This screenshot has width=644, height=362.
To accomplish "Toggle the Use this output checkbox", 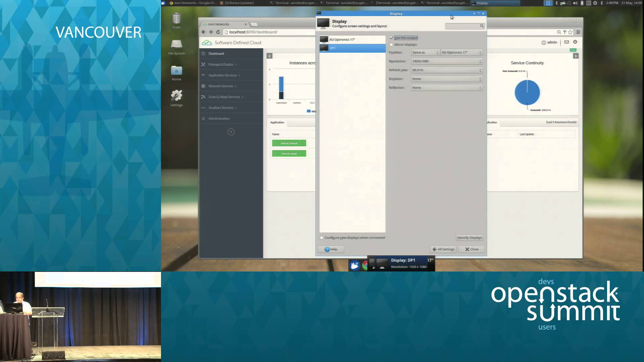I will [x=391, y=38].
